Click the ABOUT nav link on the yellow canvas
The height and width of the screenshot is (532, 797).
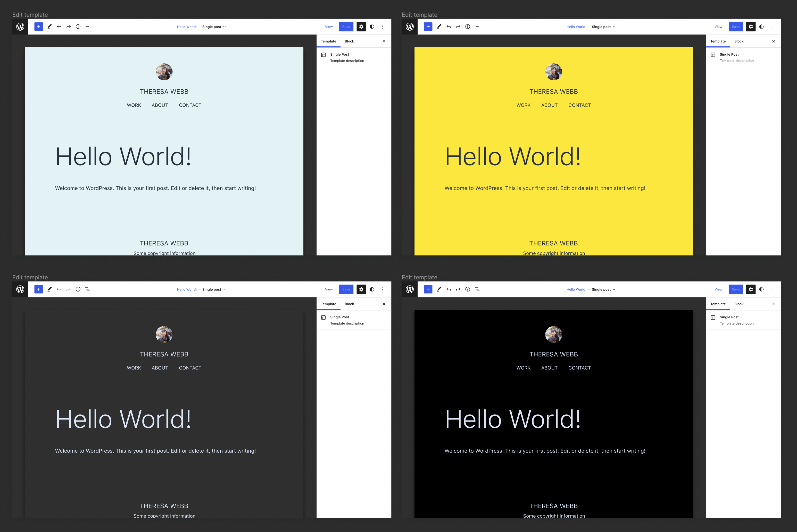click(x=549, y=105)
